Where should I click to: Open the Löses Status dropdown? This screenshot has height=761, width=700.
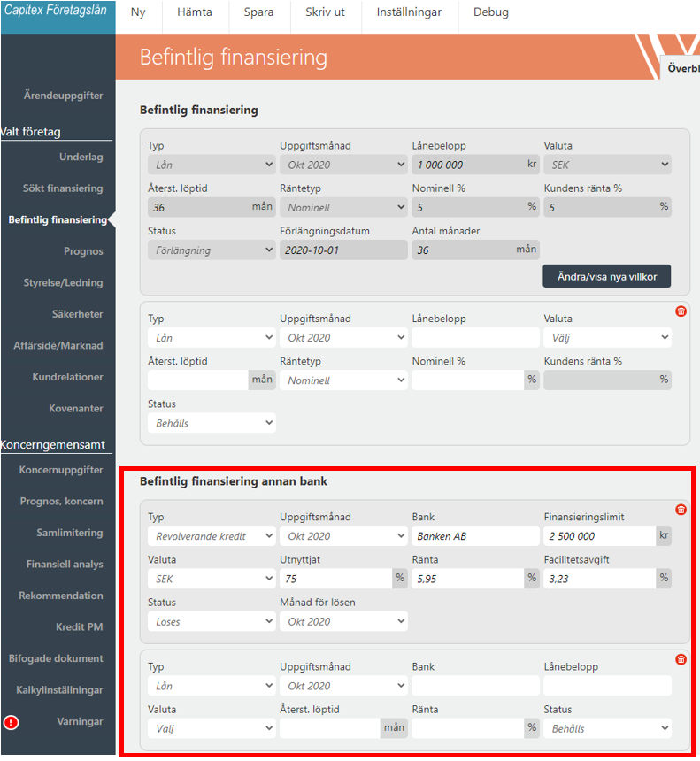212,622
